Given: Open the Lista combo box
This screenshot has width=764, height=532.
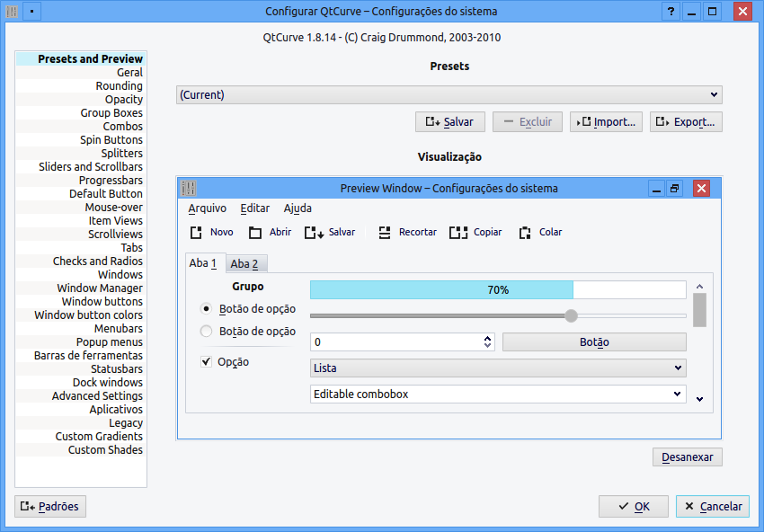Looking at the screenshot, I should coord(498,368).
